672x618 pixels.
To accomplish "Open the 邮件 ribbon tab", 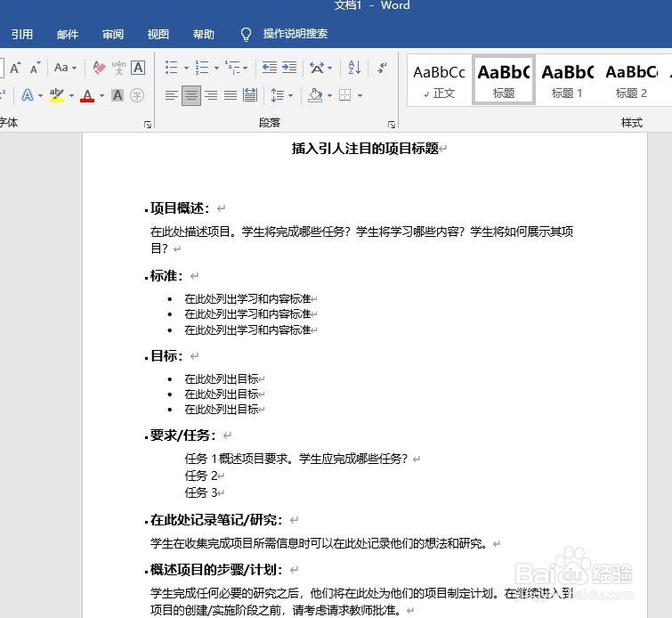I will coord(68,34).
